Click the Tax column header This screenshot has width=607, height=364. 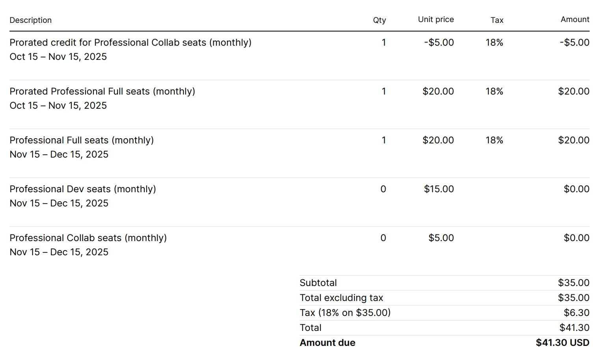(x=497, y=20)
